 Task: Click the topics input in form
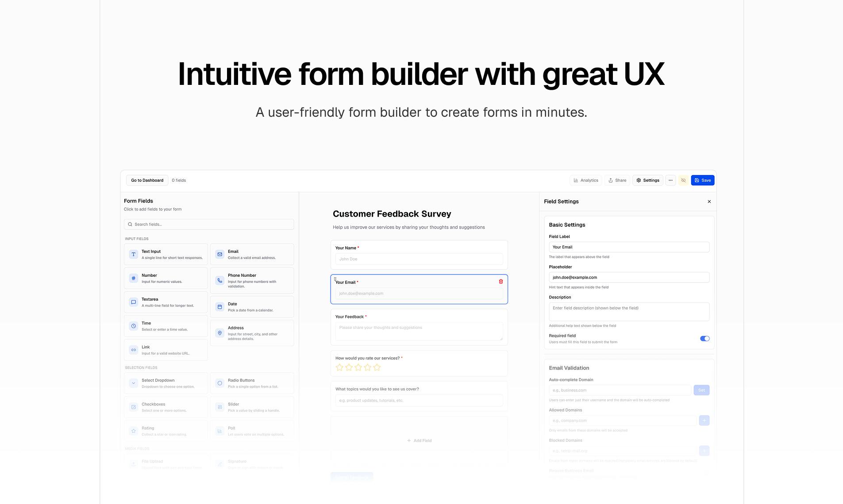pyautogui.click(x=419, y=401)
